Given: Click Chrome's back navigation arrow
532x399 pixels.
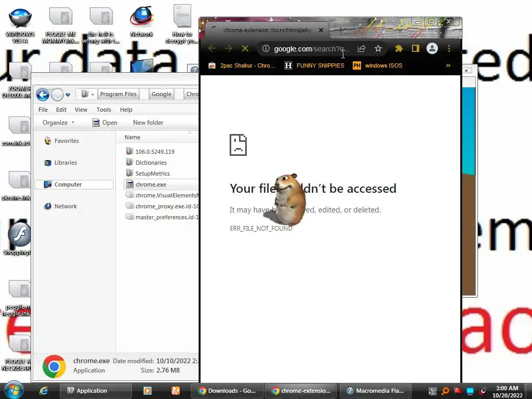Looking at the screenshot, I should [212, 48].
